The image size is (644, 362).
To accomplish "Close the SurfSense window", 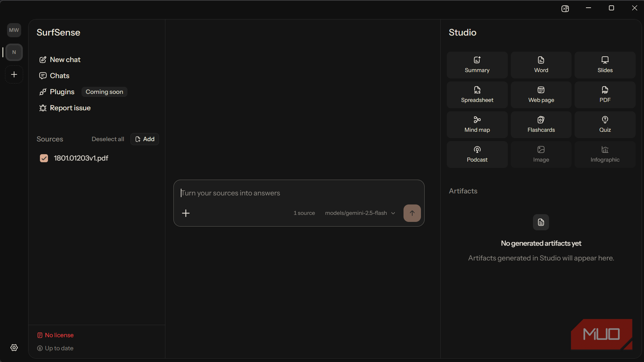I will 635,8.
